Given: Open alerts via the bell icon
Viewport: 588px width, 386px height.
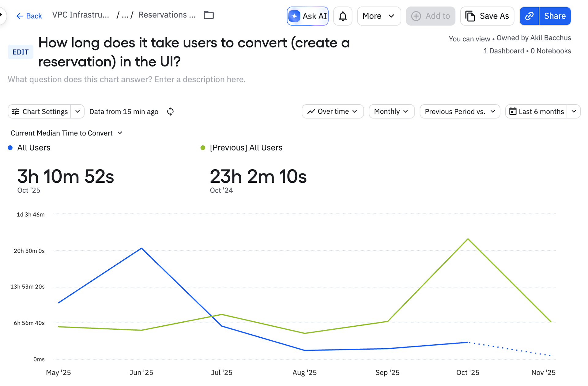Looking at the screenshot, I should (x=343, y=16).
